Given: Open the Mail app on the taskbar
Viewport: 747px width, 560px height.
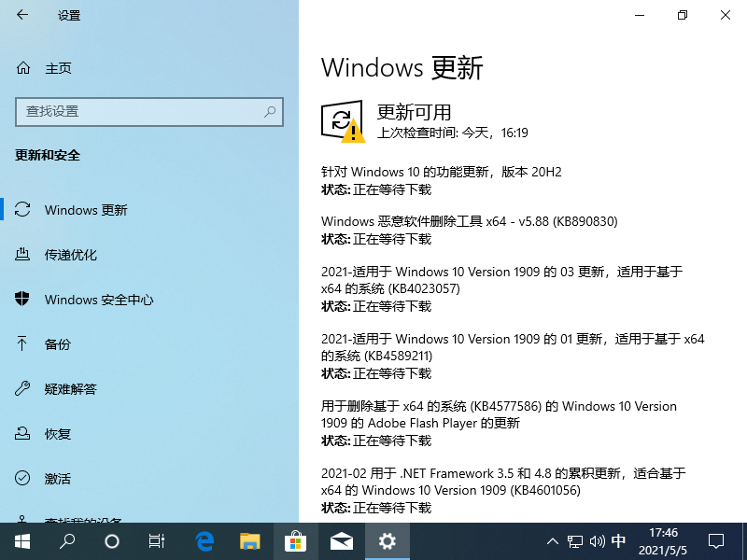Looking at the screenshot, I should tap(342, 541).
